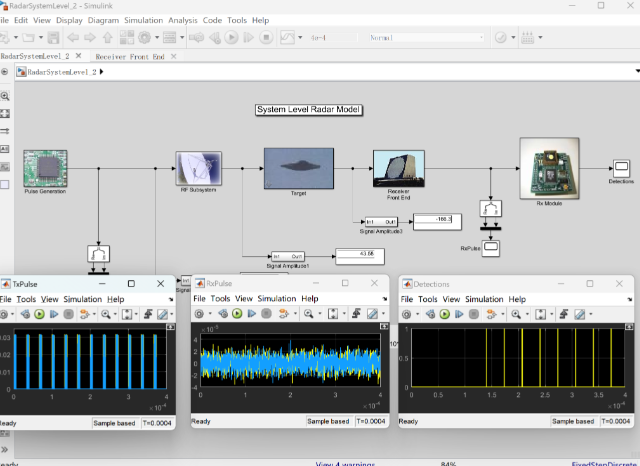Click the Pulse Generation block
This screenshot has width=640, height=466.
(45, 169)
